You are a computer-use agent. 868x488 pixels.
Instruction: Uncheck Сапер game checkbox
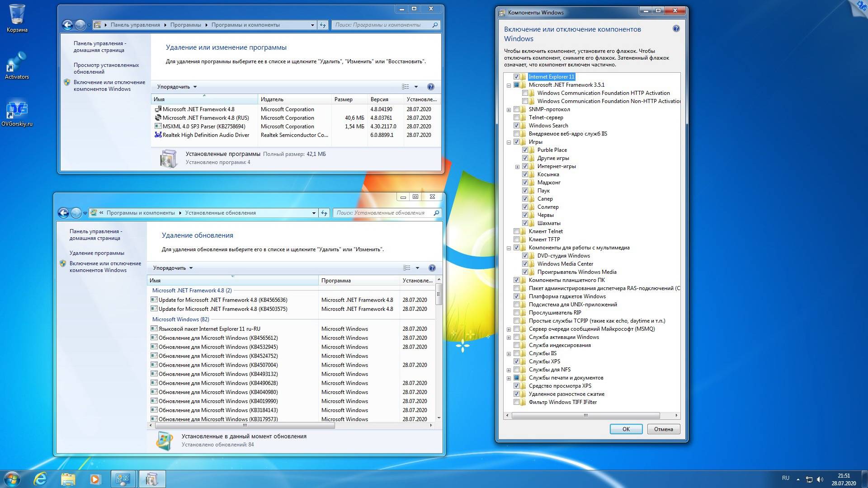click(525, 199)
